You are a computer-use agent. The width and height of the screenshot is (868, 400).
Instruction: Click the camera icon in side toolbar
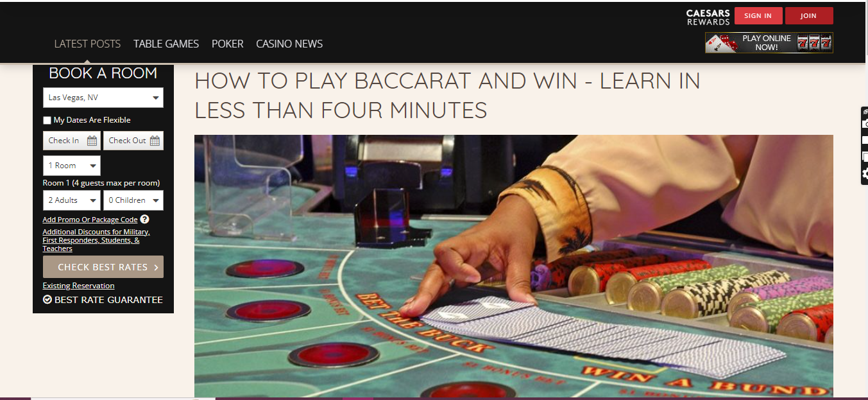tap(865, 124)
